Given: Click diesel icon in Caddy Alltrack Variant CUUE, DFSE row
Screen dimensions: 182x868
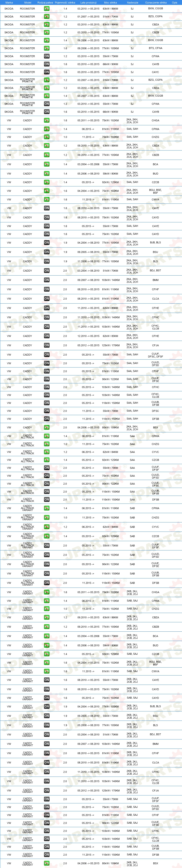Looking at the screenshot, I should pyautogui.click(x=47, y=564).
